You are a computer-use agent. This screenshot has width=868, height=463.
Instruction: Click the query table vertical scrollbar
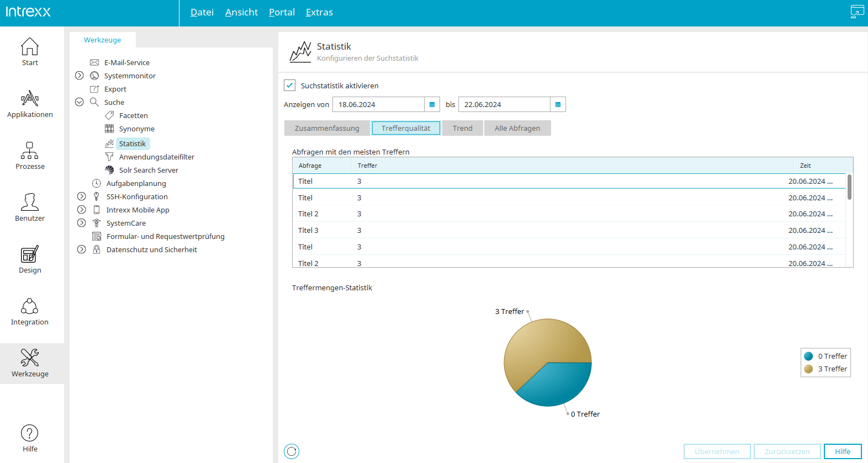849,187
